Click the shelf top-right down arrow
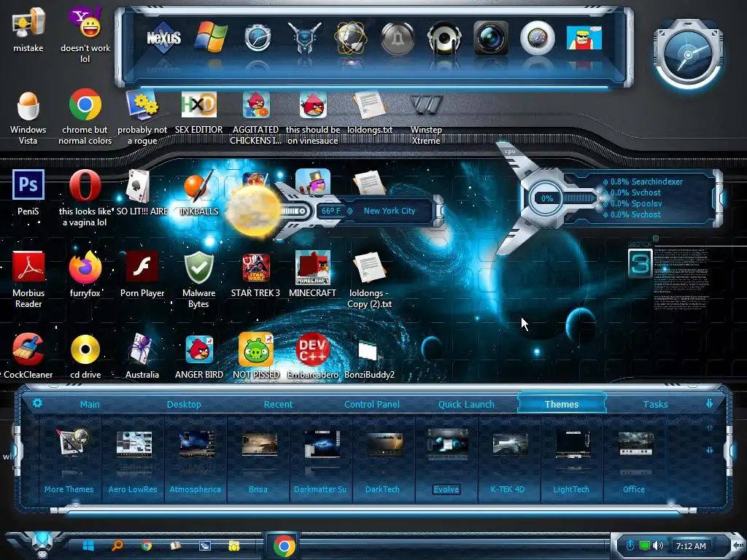Screen dimensions: 747x560 709,403
